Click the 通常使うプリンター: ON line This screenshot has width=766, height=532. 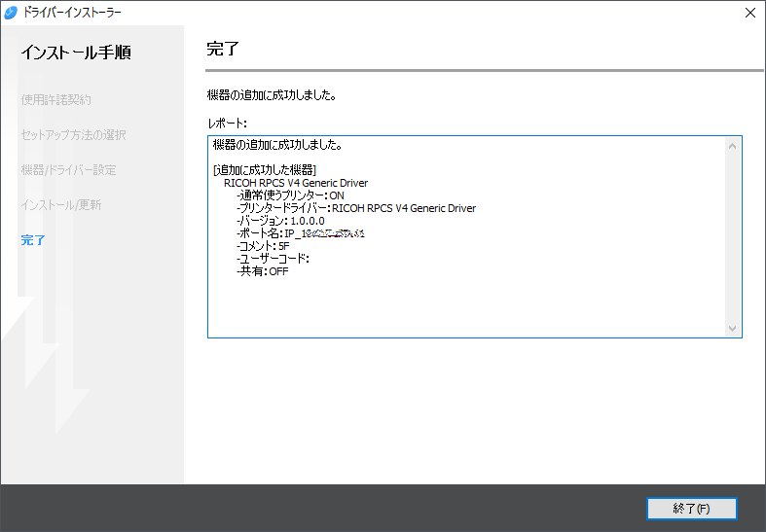pyautogui.click(x=290, y=195)
